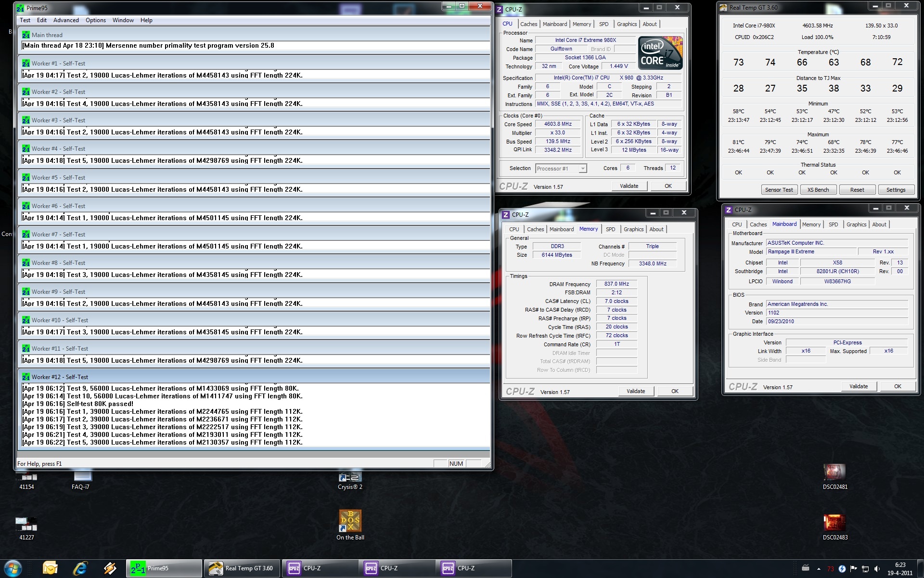Open Prime95 Advanced menu
The height and width of the screenshot is (578, 924).
66,20
